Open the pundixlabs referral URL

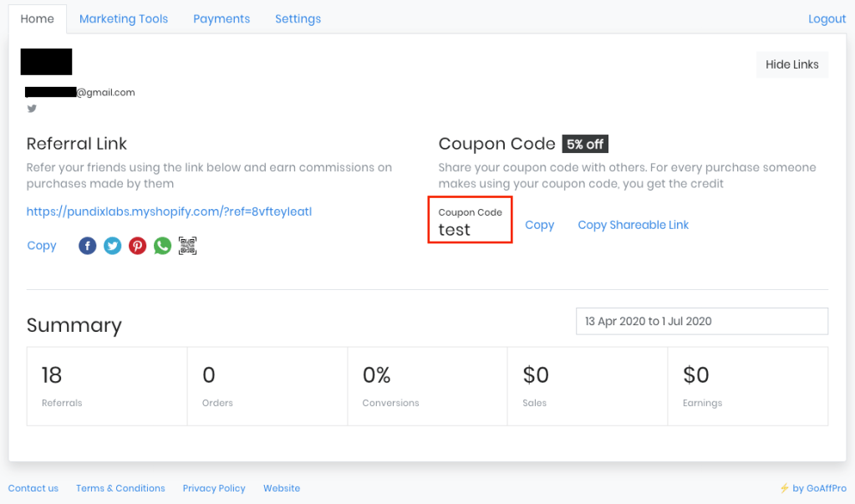point(169,212)
